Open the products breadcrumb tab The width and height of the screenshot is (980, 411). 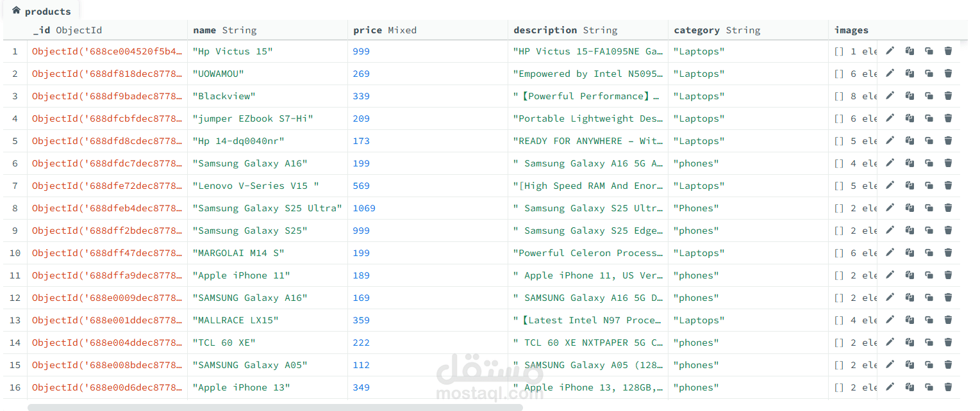41,11
